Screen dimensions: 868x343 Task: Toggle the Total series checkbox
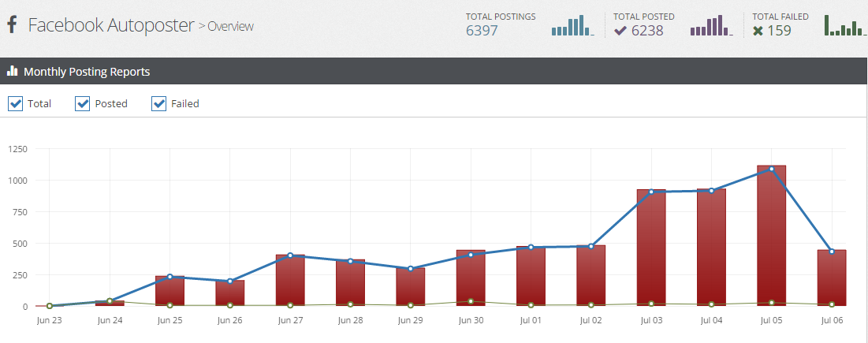point(16,103)
